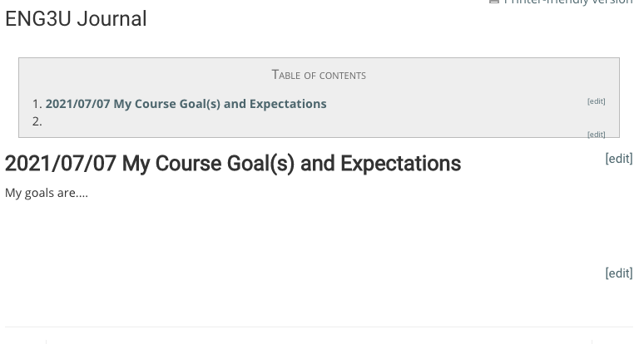The image size is (644, 344).
Task: Click the number 1 in contents list
Action: [x=36, y=104]
